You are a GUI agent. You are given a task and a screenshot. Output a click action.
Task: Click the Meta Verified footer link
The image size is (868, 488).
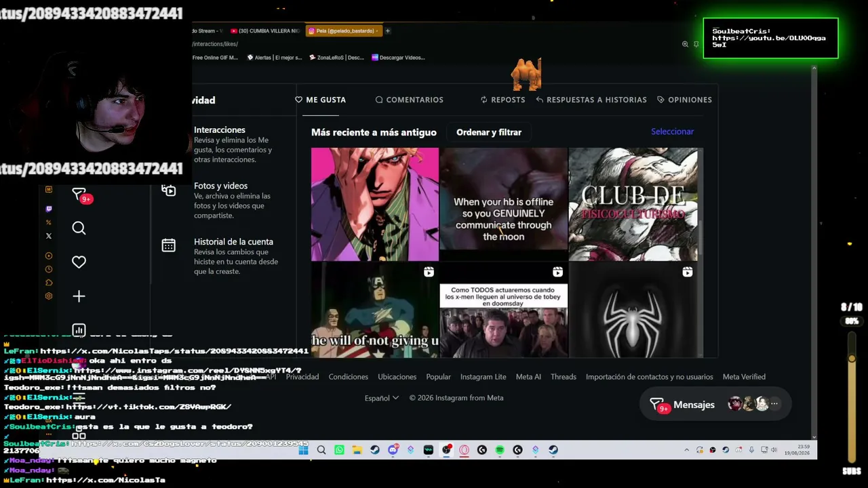coord(744,377)
